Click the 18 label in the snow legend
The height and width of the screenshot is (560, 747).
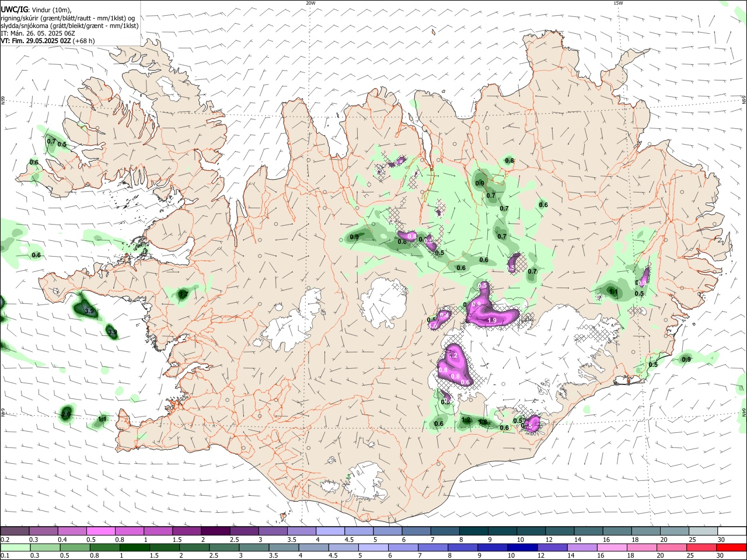click(x=636, y=540)
